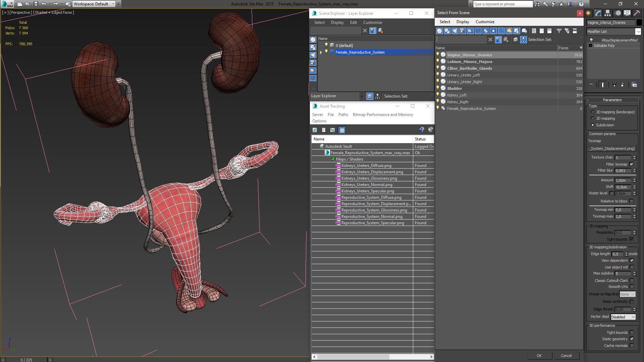Toggle Display Cameras filter in Select From Scene
644x362 pixels.
click(x=463, y=31)
